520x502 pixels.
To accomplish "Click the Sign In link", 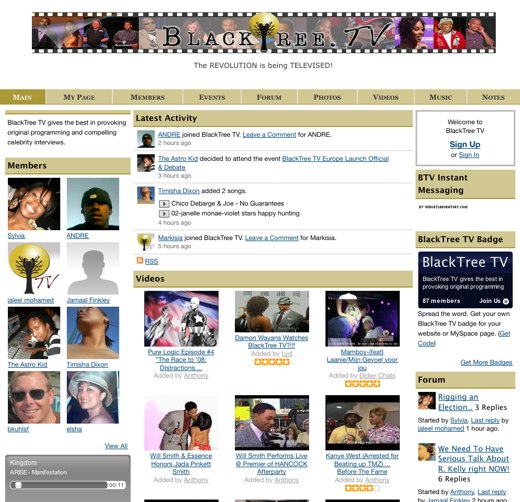I will [469, 155].
